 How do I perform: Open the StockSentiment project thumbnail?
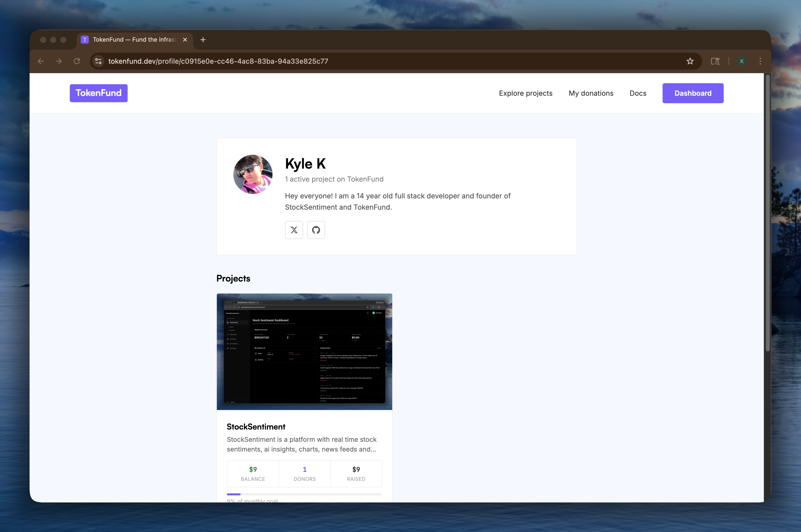pyautogui.click(x=304, y=351)
